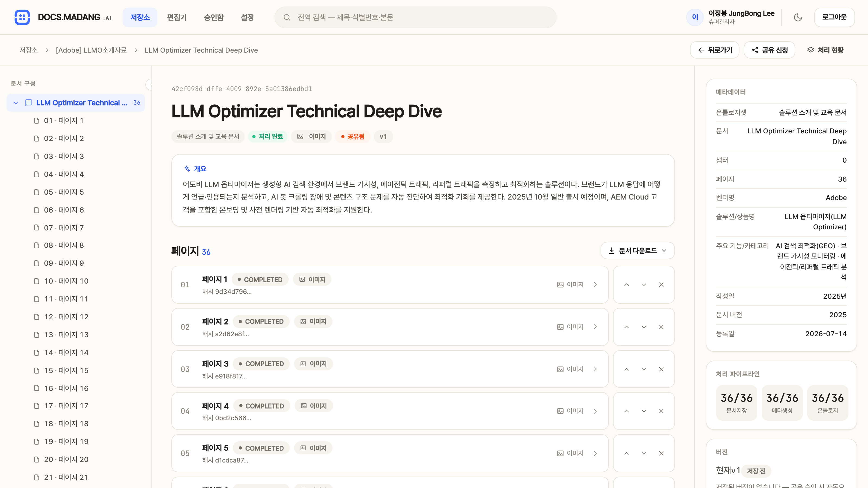
Task: Click 이미지 icon on 페이지 1 row right
Action: click(560, 285)
